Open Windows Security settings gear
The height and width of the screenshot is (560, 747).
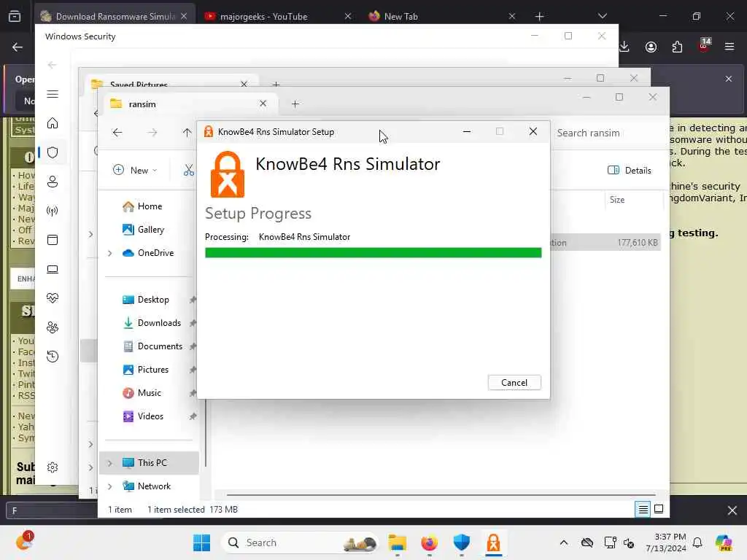tap(53, 467)
